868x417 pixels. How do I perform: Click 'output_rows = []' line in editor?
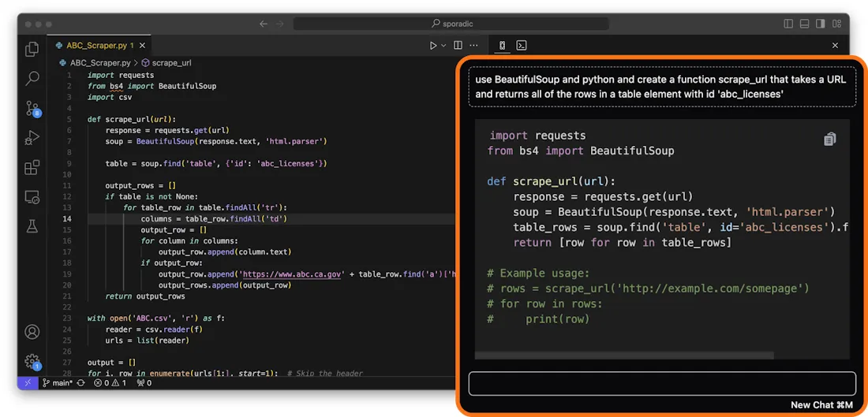140,185
